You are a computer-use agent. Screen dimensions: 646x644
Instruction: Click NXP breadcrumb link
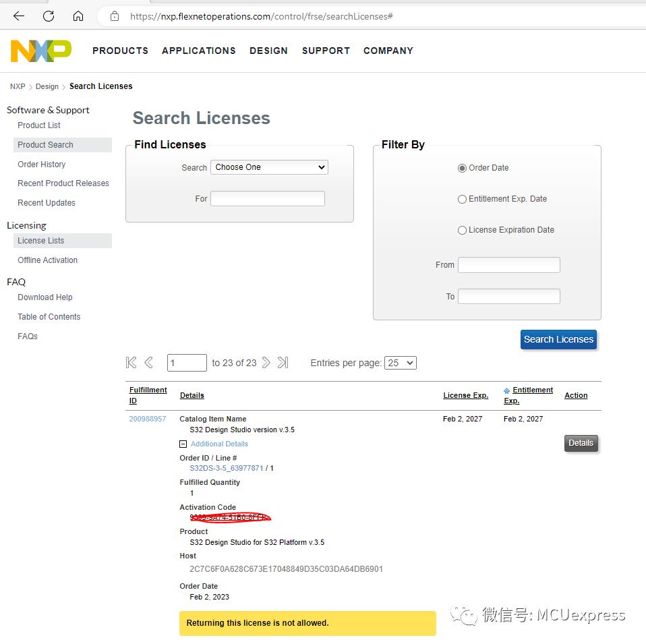point(18,86)
